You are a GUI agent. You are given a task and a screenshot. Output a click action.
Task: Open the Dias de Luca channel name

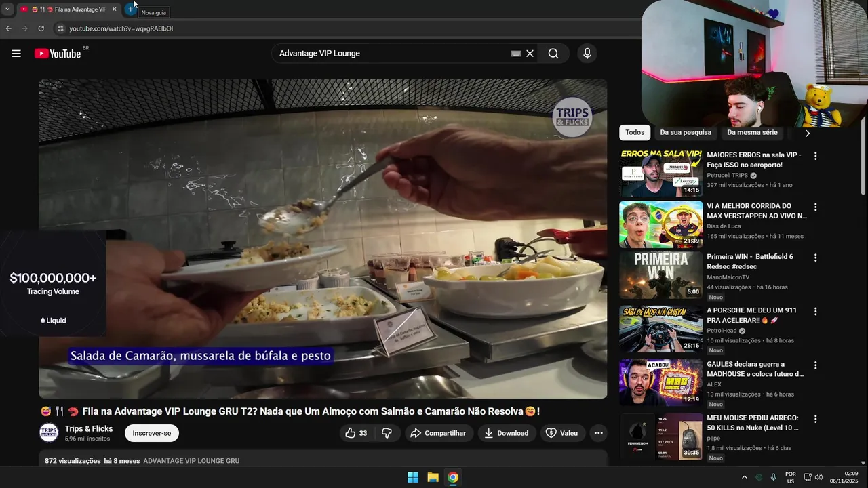724,226
